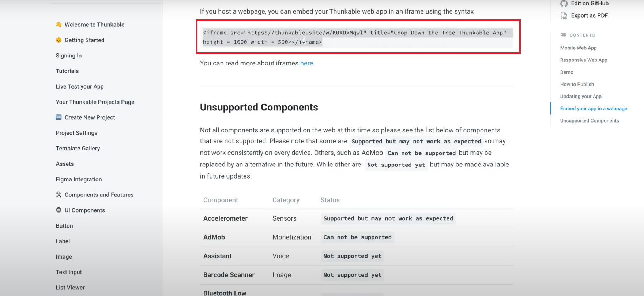
Task: Click the Getting Started emoji icon
Action: [x=59, y=40]
